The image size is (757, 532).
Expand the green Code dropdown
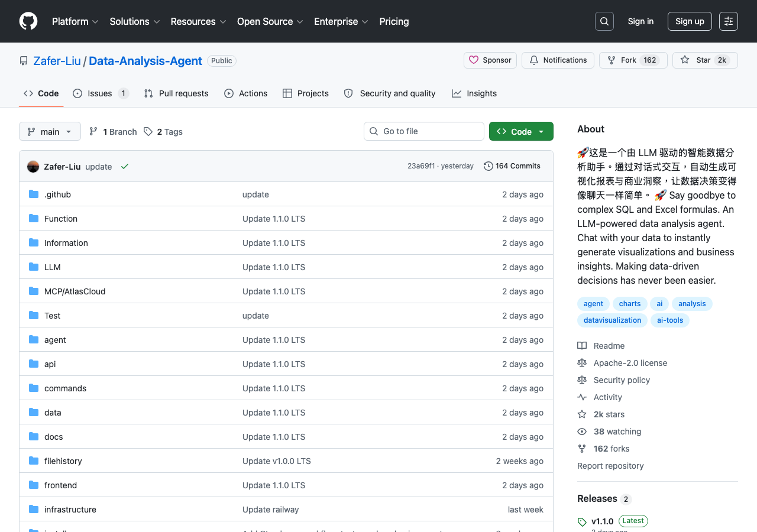521,131
